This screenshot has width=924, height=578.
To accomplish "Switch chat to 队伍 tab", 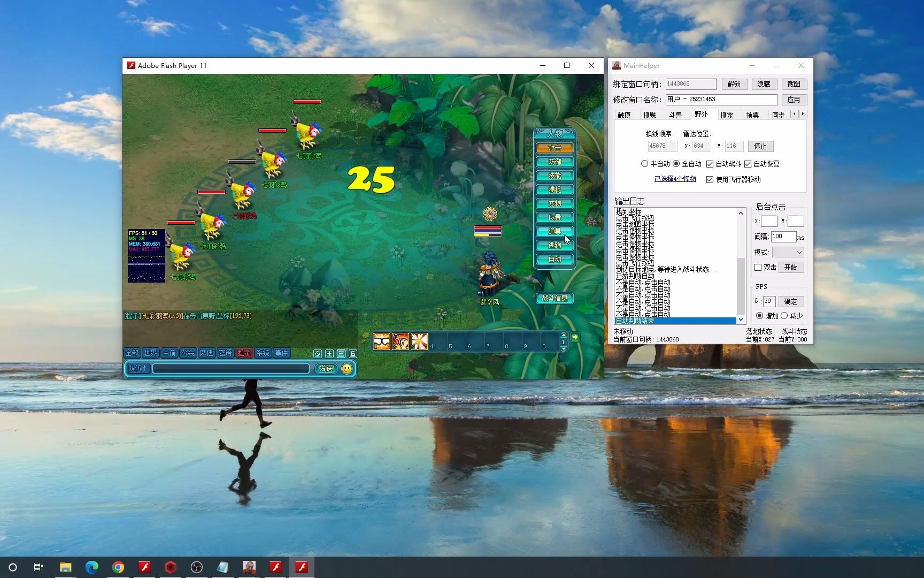I will click(x=207, y=353).
